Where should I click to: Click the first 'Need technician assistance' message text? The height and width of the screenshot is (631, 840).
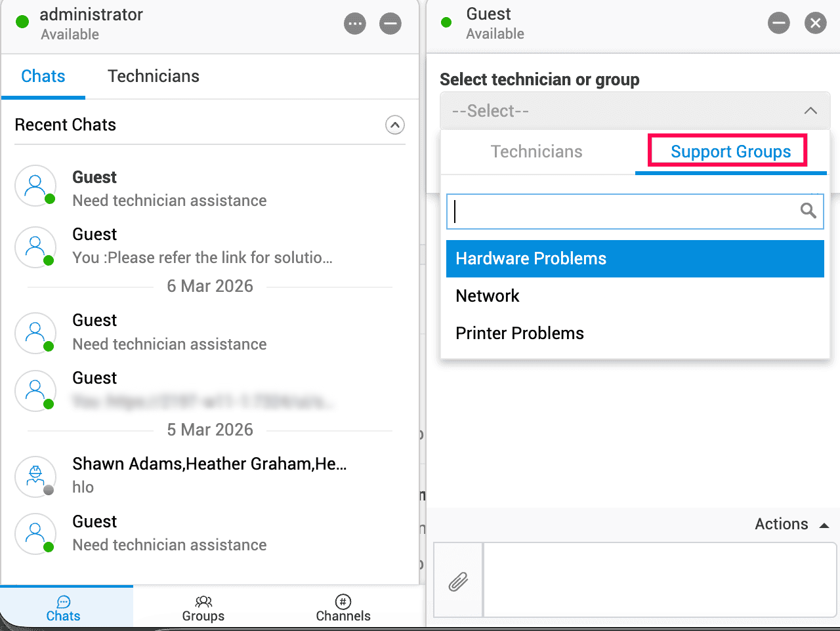click(x=169, y=201)
